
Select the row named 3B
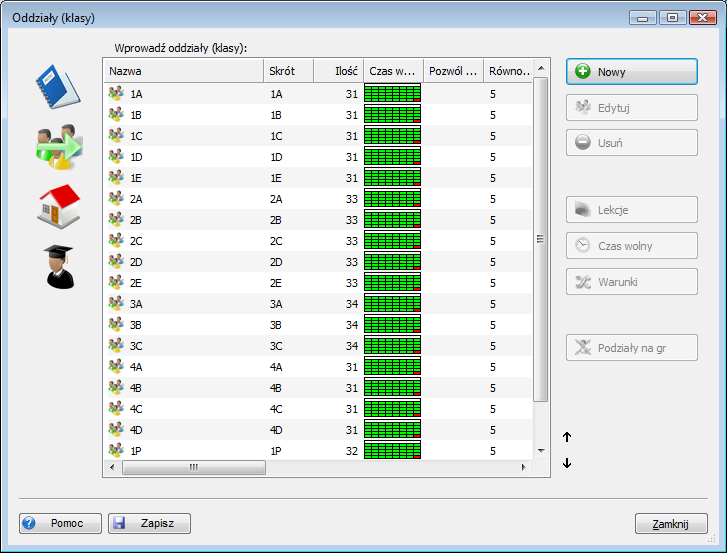coord(319,324)
